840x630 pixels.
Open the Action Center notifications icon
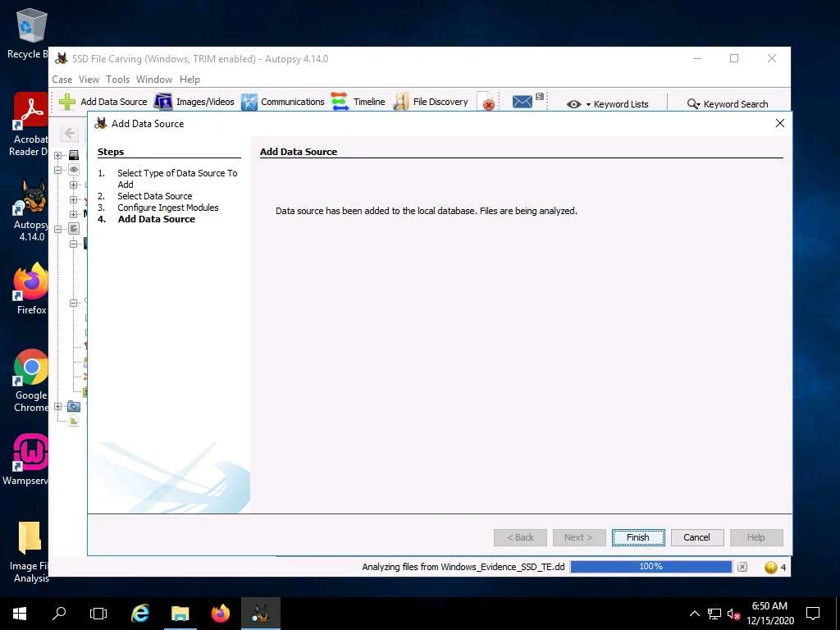(x=813, y=614)
